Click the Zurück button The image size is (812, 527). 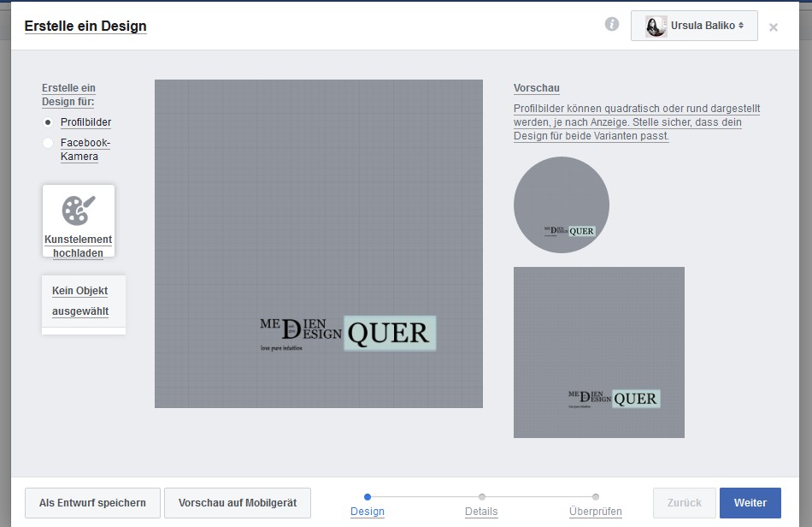click(684, 503)
